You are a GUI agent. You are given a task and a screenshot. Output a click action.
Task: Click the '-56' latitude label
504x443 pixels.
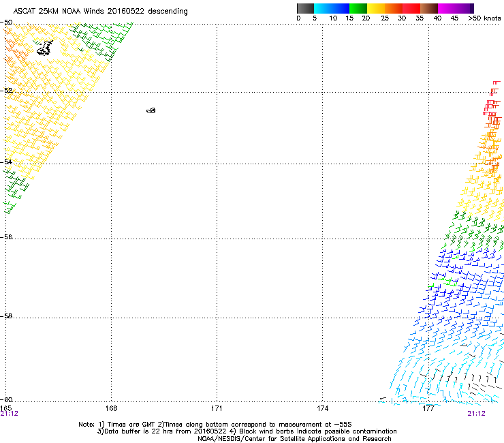point(6,236)
